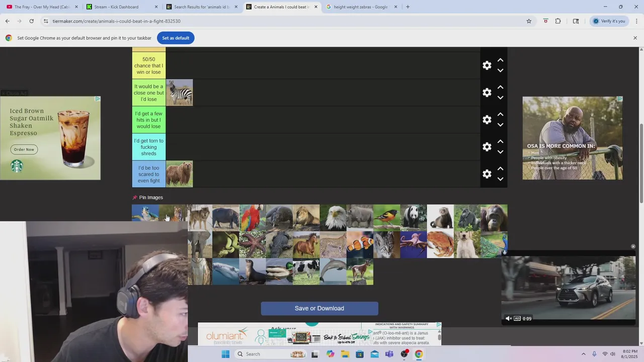Close the floating video ad player
Image resolution: width=644 pixels, height=362 pixels.
633,246
